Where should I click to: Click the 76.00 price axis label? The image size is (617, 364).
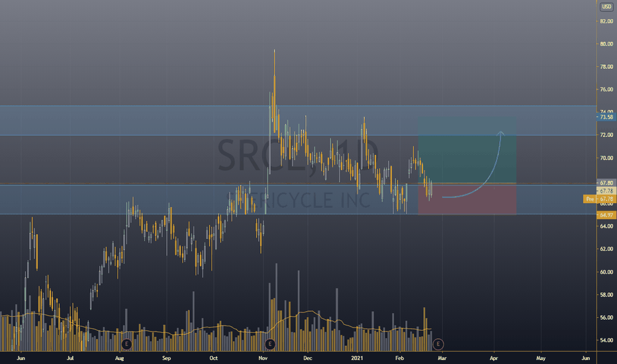point(606,89)
